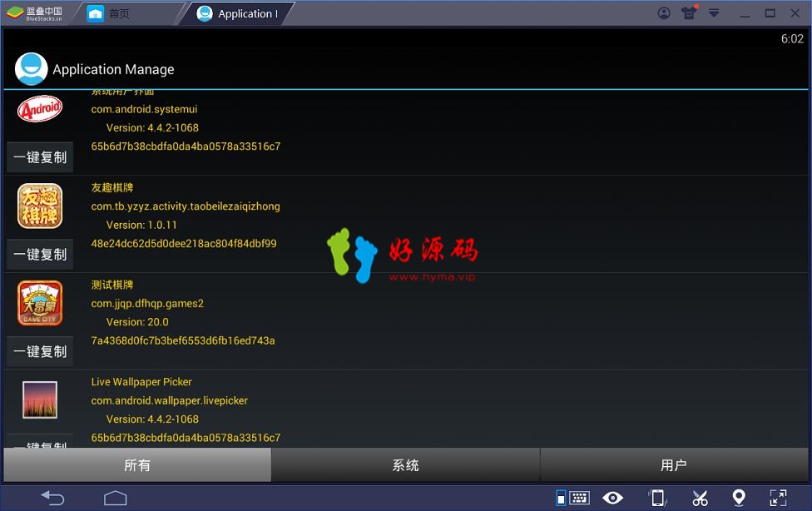Toggle the eye visibility icon

point(612,498)
